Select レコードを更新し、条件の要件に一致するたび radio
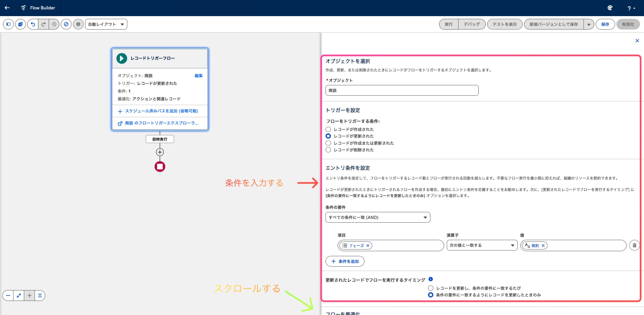 pos(431,288)
